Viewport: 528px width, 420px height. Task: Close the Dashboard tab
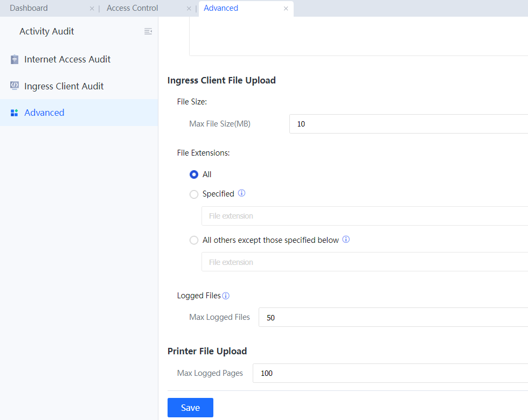point(92,9)
